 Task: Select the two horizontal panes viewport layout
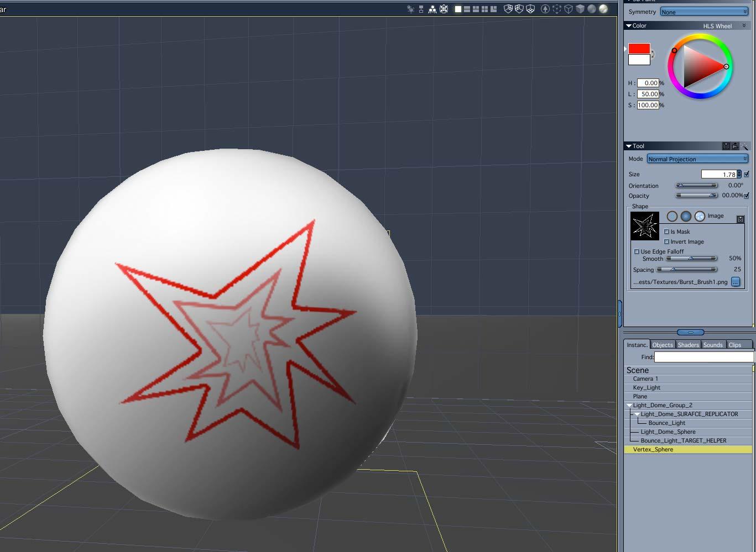467,9
